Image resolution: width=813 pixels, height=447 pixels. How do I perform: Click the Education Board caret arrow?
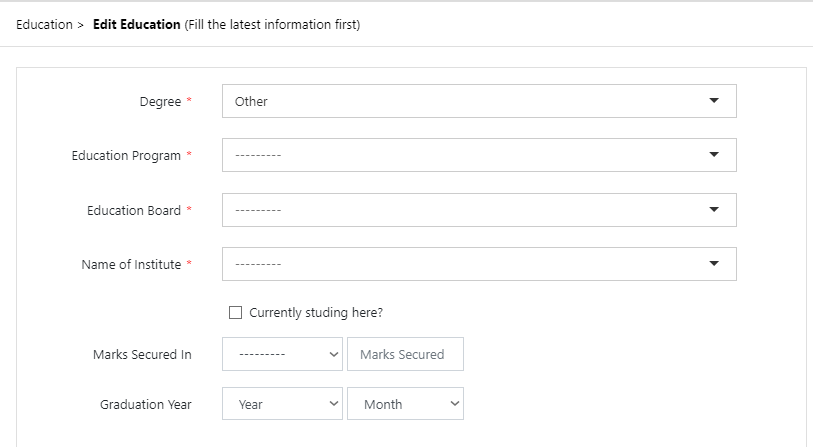tap(713, 210)
